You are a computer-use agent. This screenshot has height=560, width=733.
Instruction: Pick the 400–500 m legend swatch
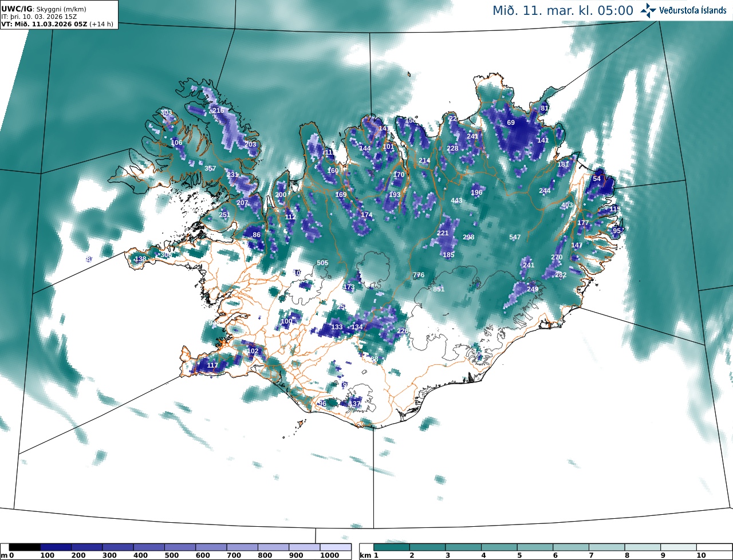coord(149,547)
